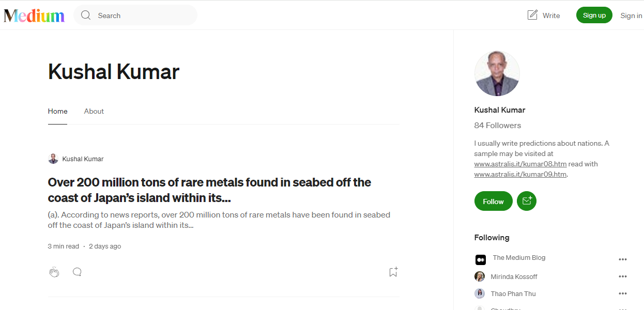Follow Kushal Kumar
Viewport: 644px width, 310px height.
493,201
